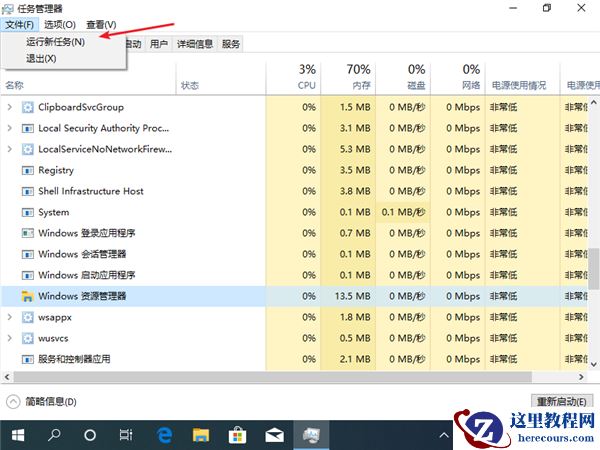The image size is (600, 450).
Task: Click the 0.1 MB/秒 disk value
Action: (403, 212)
